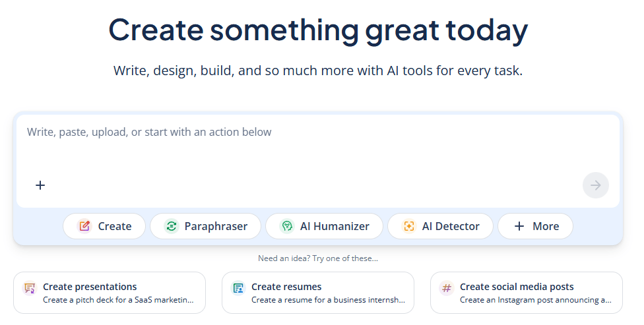This screenshot has width=644, height=325.
Task: Click the plus attachment icon in the prompt box
Action: click(x=40, y=185)
